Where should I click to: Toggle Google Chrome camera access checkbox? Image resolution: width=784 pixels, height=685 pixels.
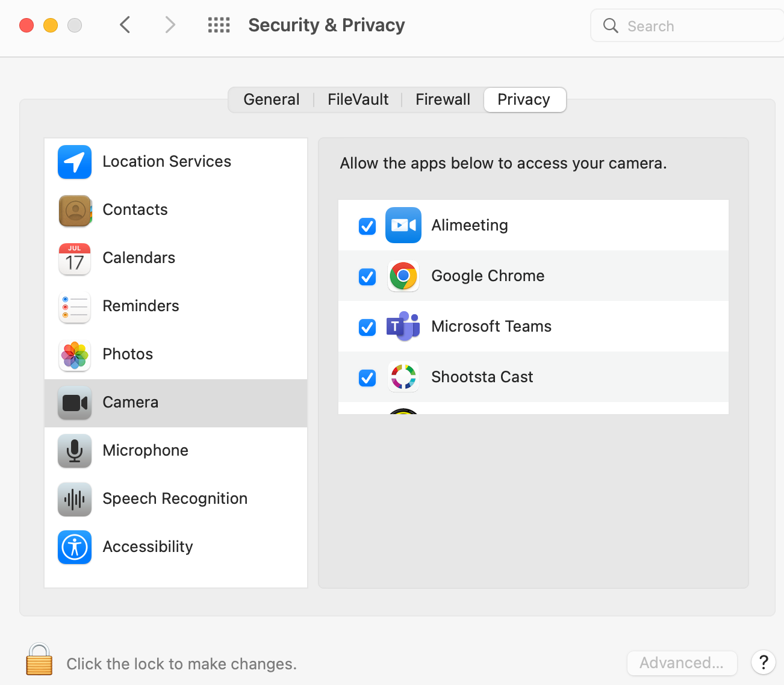[367, 277]
